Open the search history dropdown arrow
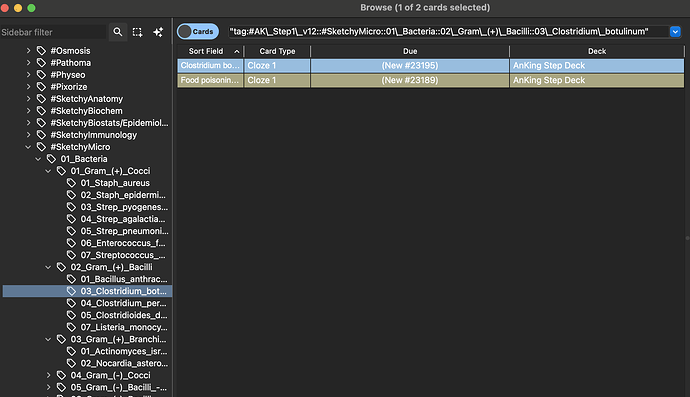This screenshot has height=397, width=690. tap(675, 31)
